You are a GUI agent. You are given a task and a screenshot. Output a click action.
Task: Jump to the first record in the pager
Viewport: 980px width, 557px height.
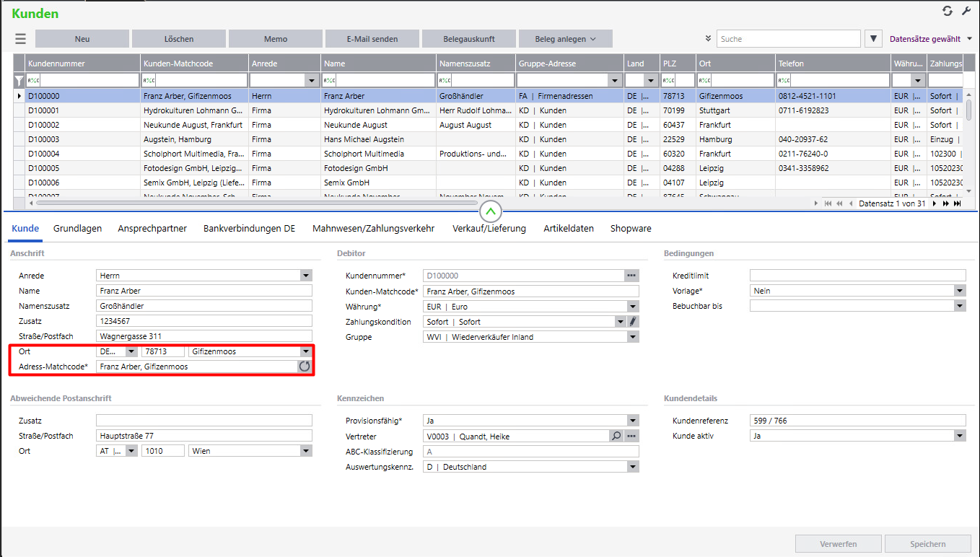point(827,203)
